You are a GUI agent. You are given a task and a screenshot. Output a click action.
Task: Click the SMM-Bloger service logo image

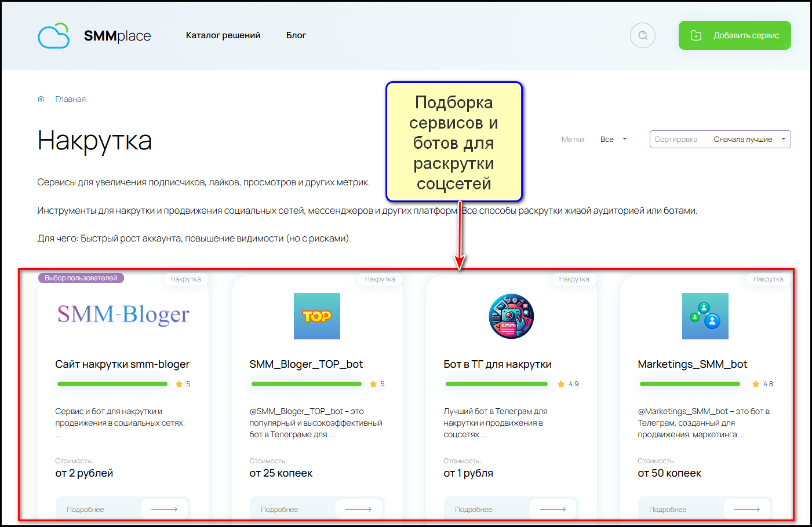123,314
